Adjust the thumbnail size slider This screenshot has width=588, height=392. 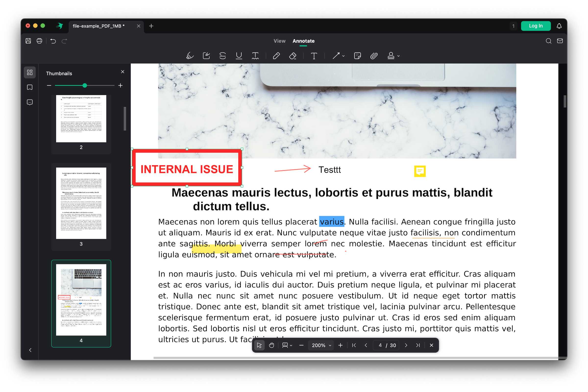pyautogui.click(x=85, y=86)
